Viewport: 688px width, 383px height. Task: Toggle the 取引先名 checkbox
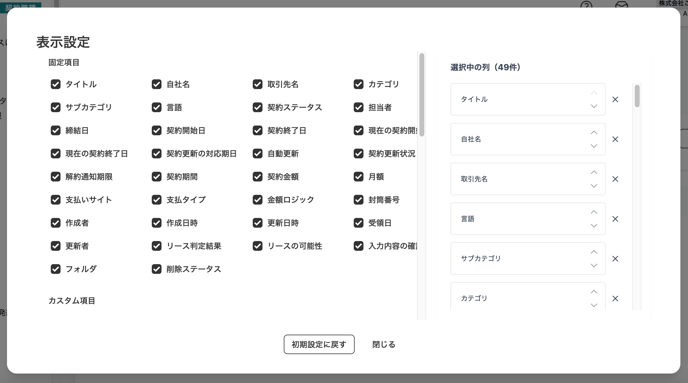pyautogui.click(x=258, y=84)
